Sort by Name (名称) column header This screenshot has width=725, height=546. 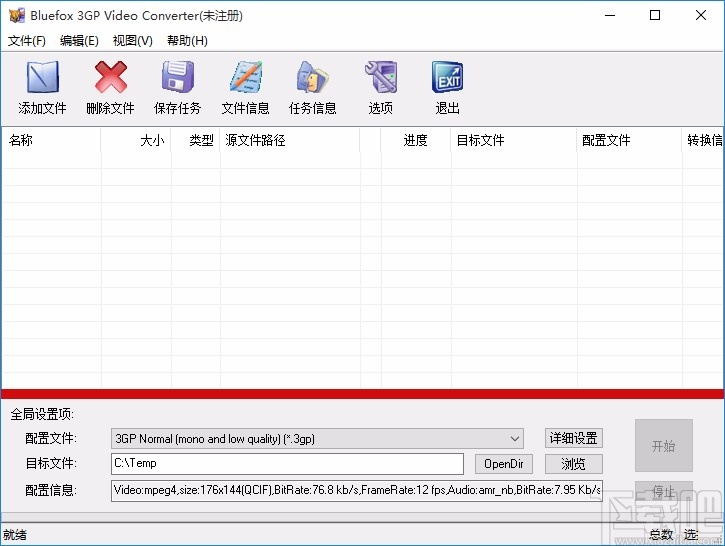51,140
